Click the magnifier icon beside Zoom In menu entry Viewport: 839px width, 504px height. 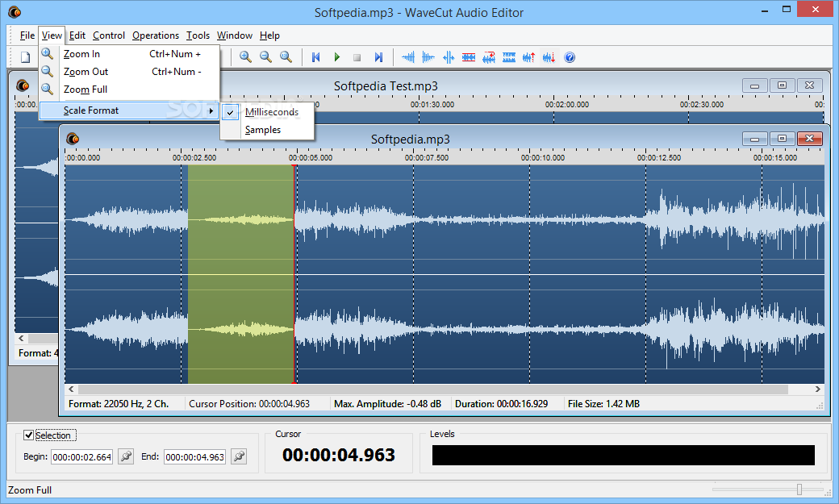click(x=48, y=54)
